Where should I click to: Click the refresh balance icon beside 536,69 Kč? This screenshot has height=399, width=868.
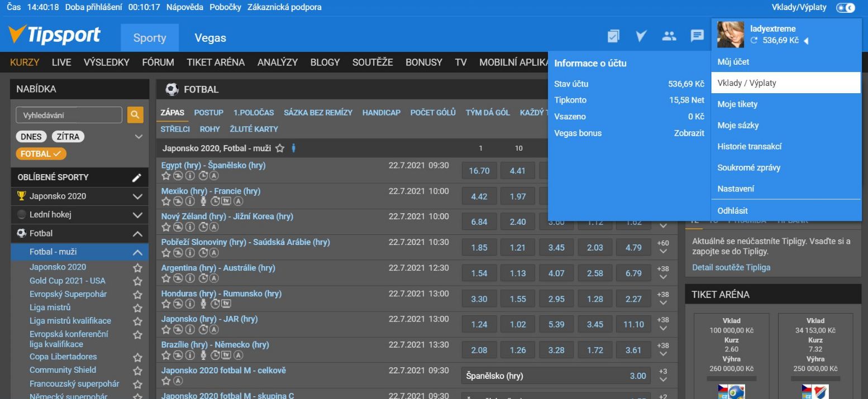(x=754, y=41)
